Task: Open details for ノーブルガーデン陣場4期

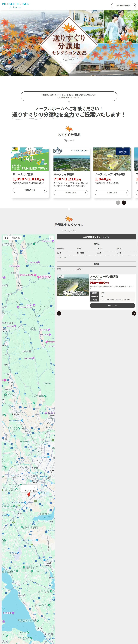Action: 112,193
